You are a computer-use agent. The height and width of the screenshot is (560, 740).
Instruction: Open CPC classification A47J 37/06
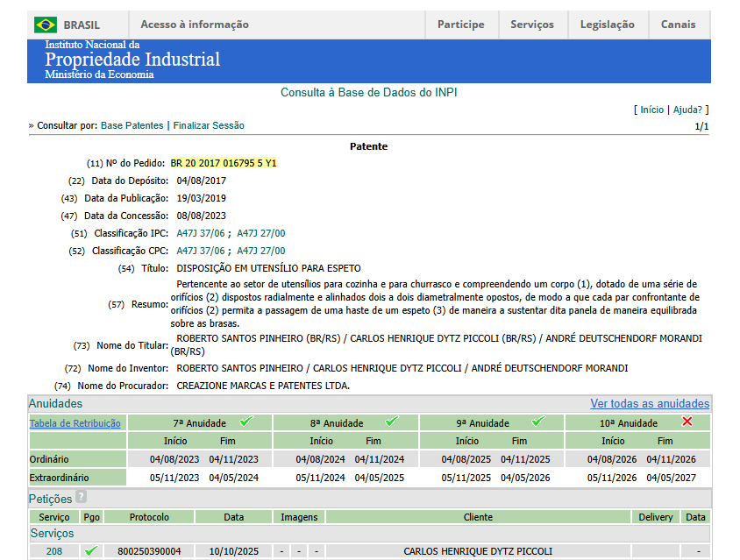(x=201, y=251)
